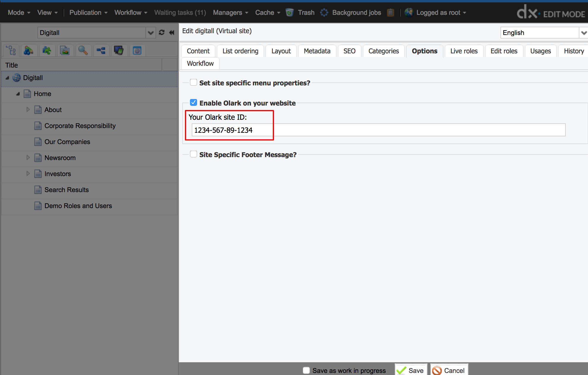
Task: Open the magnifier search panel icon
Action: coord(83,50)
